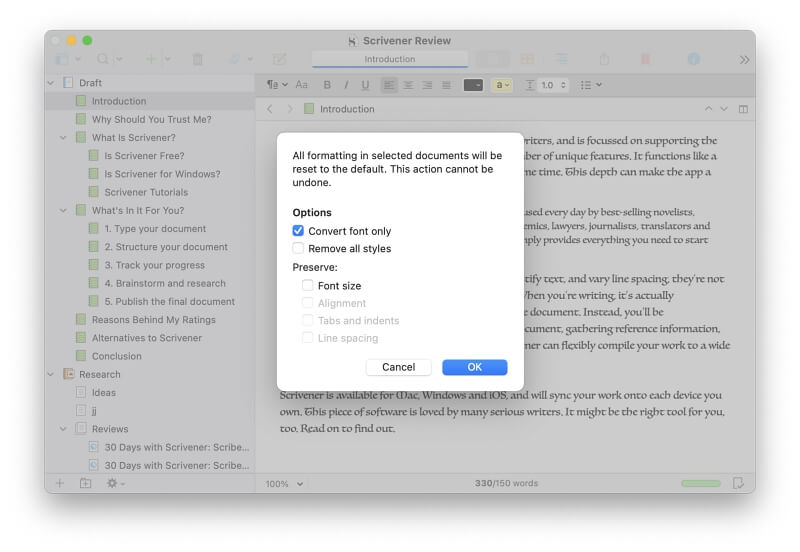
Task: Collapse the Reviews folder
Action: pyautogui.click(x=63, y=429)
